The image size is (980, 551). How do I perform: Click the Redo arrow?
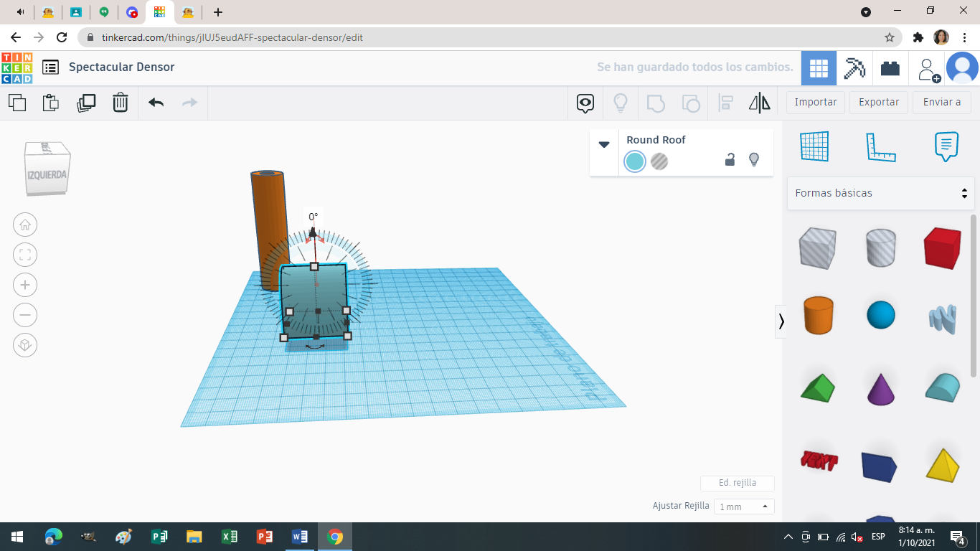click(189, 103)
